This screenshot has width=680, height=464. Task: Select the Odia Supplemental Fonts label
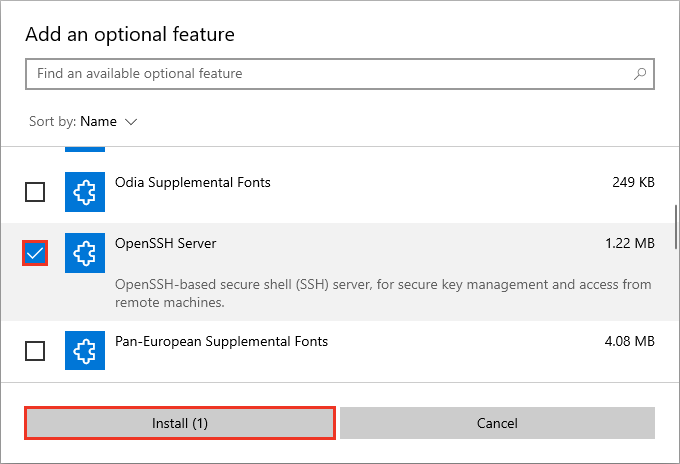[193, 183]
